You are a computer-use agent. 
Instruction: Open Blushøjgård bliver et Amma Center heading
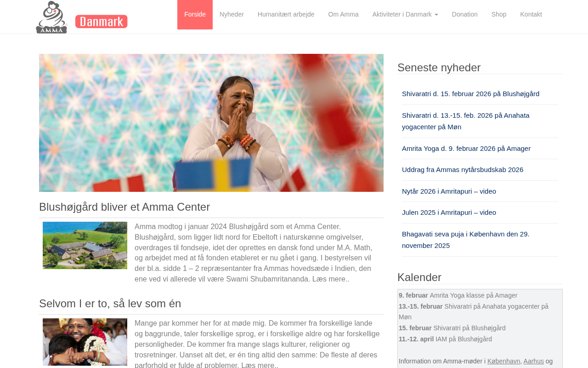click(x=124, y=207)
